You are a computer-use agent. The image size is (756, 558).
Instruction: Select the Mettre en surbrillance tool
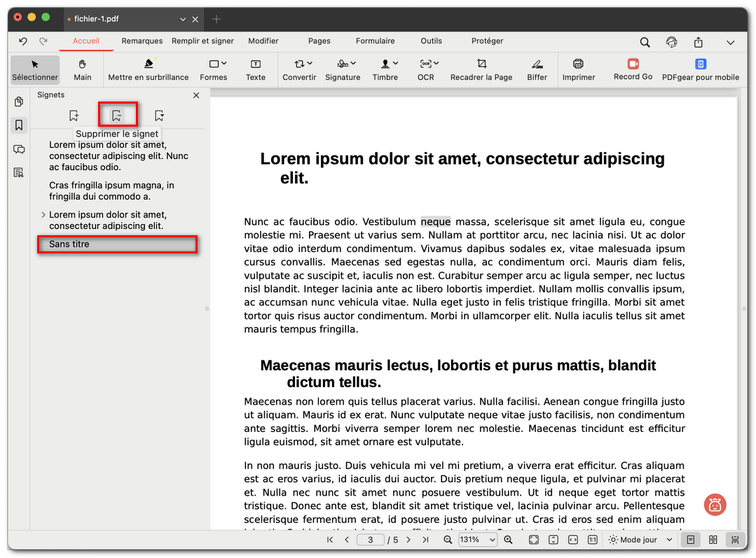point(149,69)
